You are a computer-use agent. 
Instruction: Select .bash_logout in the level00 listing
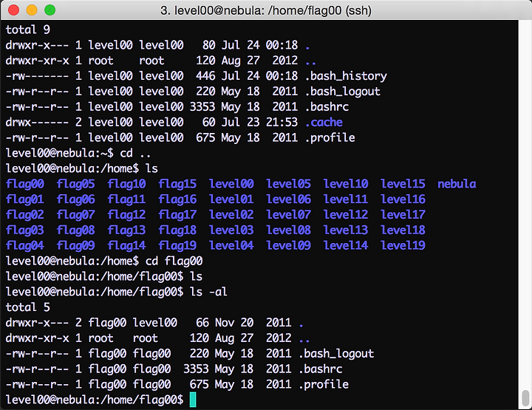click(x=343, y=92)
